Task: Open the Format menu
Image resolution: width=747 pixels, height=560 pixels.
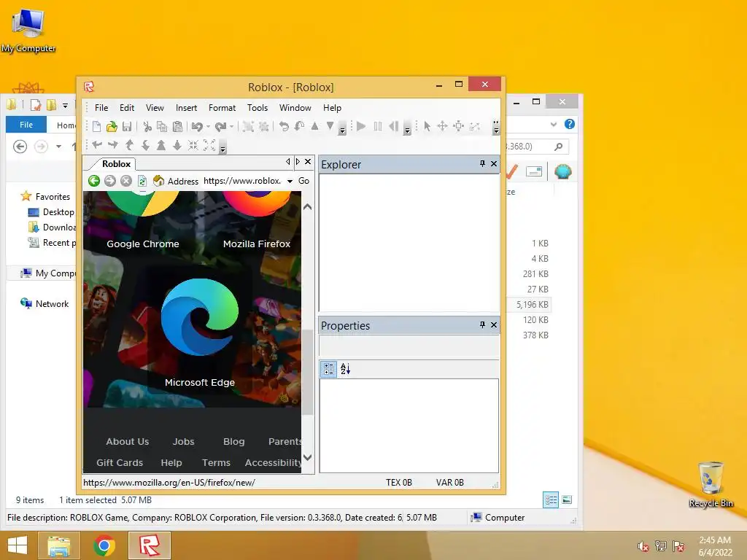Action: 222,108
